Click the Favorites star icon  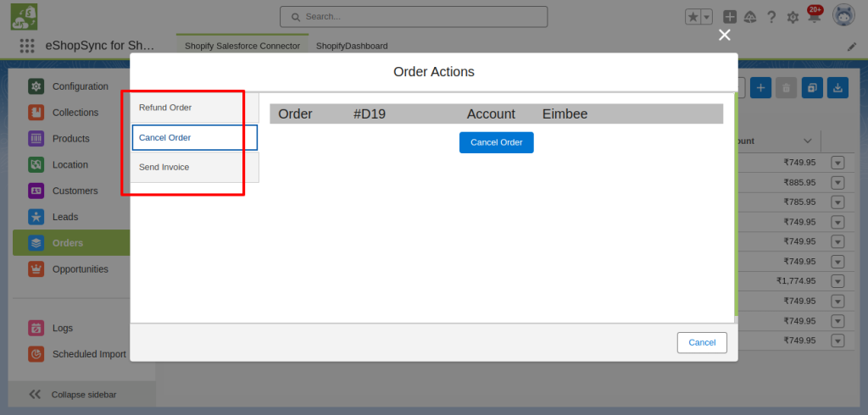[692, 17]
